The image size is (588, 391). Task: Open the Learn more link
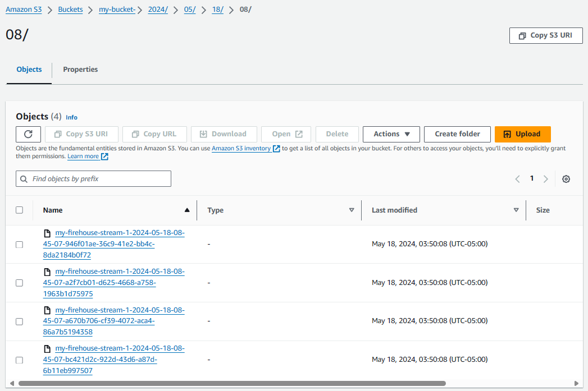83,156
